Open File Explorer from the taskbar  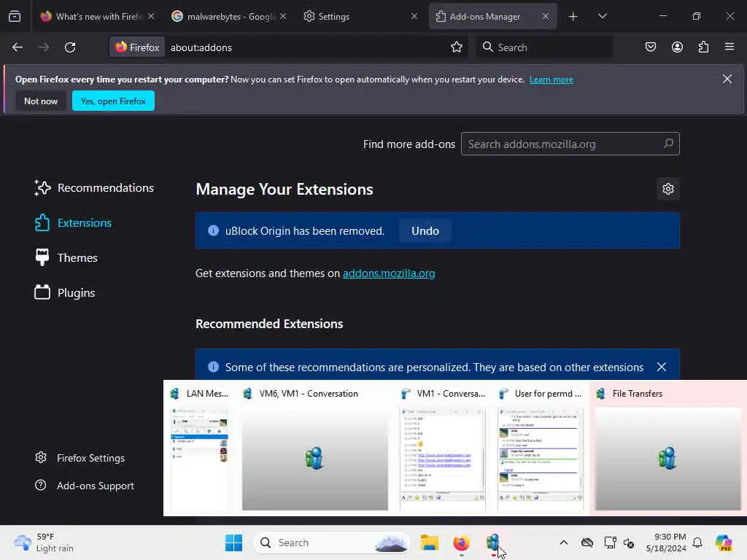point(429,542)
